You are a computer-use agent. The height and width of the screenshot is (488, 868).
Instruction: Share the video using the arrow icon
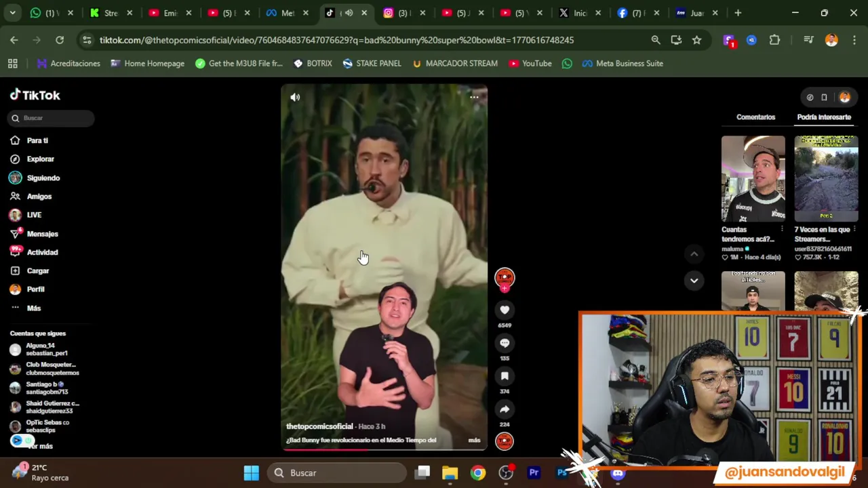click(x=505, y=409)
